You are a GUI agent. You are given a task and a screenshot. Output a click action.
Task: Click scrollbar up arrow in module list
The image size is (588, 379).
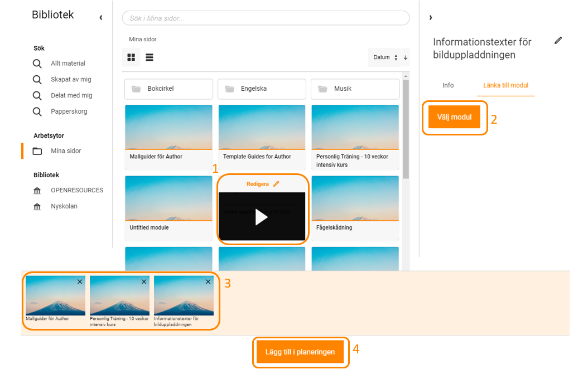pos(406,76)
